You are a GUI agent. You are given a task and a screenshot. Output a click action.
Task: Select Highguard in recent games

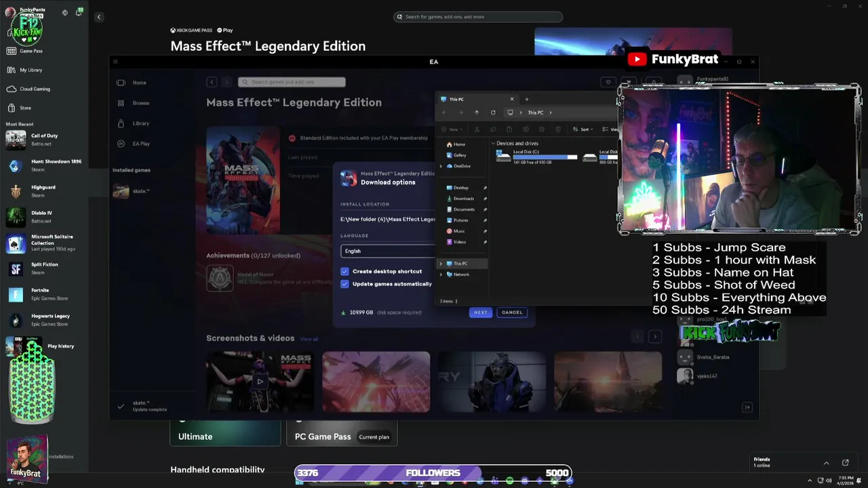click(x=44, y=191)
